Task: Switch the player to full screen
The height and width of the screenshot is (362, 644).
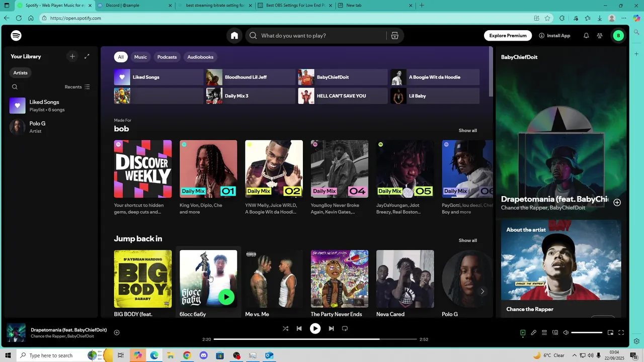Action: pyautogui.click(x=621, y=332)
